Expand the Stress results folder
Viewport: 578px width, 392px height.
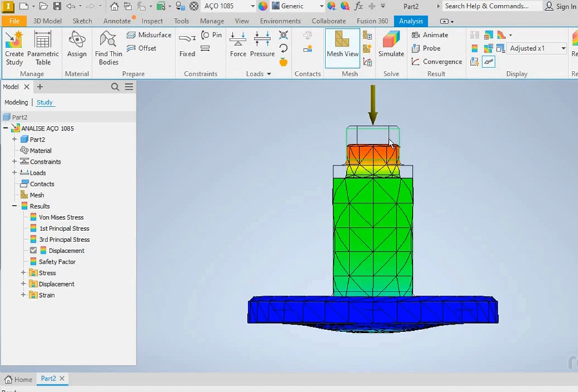[x=23, y=273]
